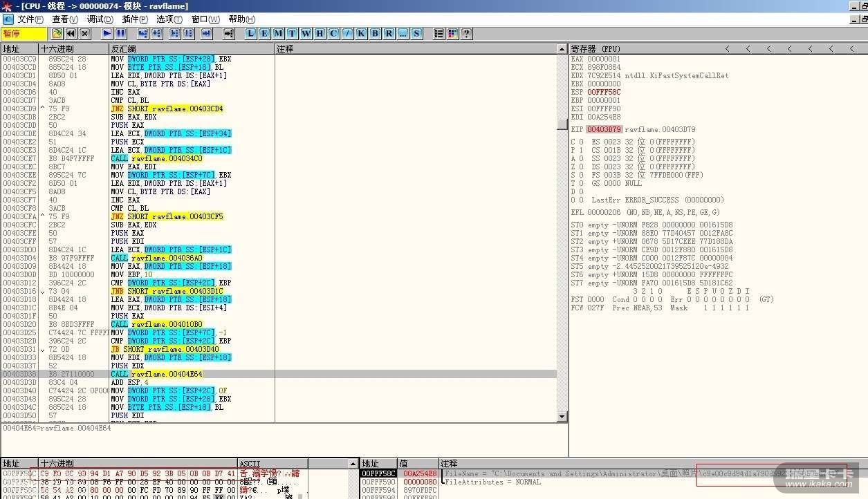868x499 pixels.
Task: Pause execution with the pause toolbar icon
Action: coord(120,33)
